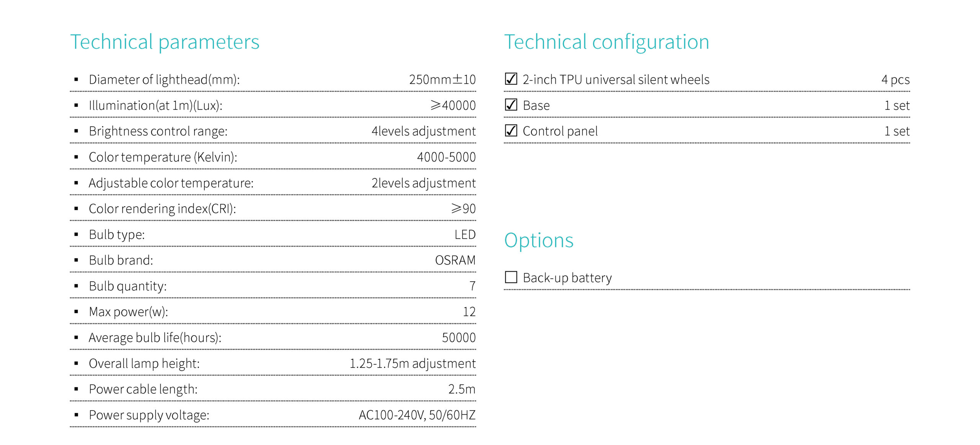Uncheck the 2-inch TPU universal silent wheels checkbox
The image size is (980, 445).
coord(511,79)
